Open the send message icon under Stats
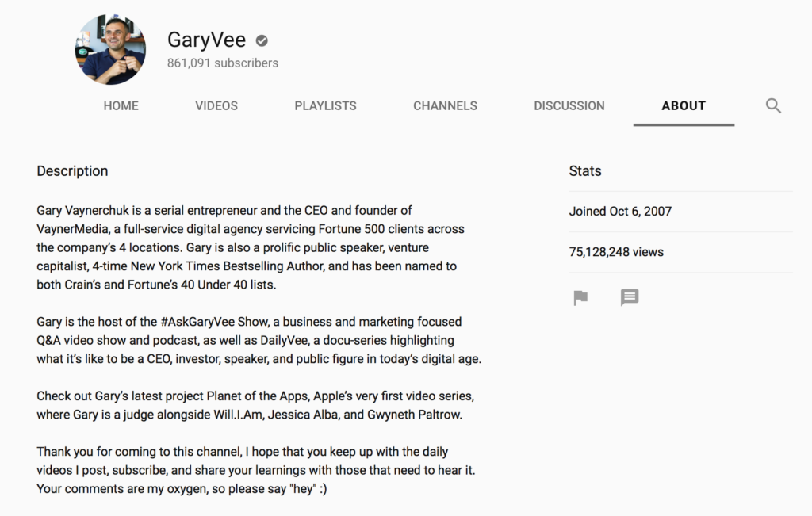The image size is (812, 516). click(x=630, y=298)
